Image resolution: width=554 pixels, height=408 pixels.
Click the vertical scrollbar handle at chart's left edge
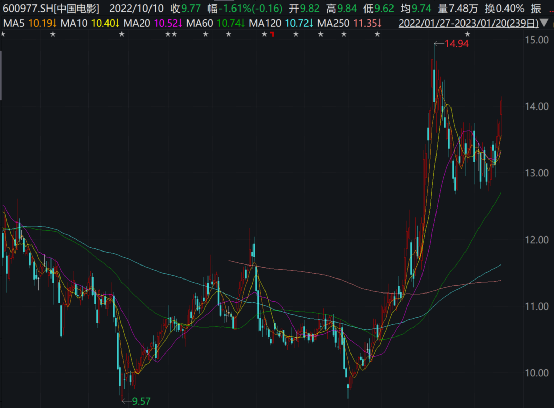click(1, 76)
